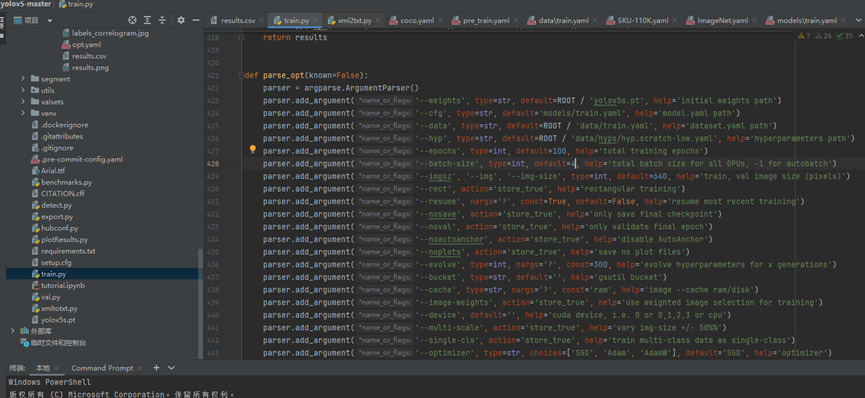Screen dimensions: 865x398
Task: Click the collapse all icon in project toolbar
Action: click(x=162, y=20)
